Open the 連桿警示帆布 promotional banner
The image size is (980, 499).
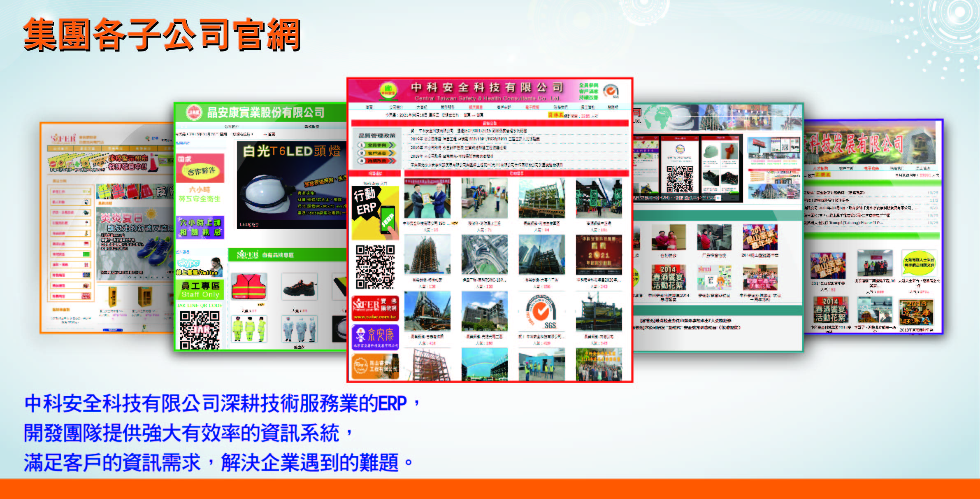tap(111, 163)
